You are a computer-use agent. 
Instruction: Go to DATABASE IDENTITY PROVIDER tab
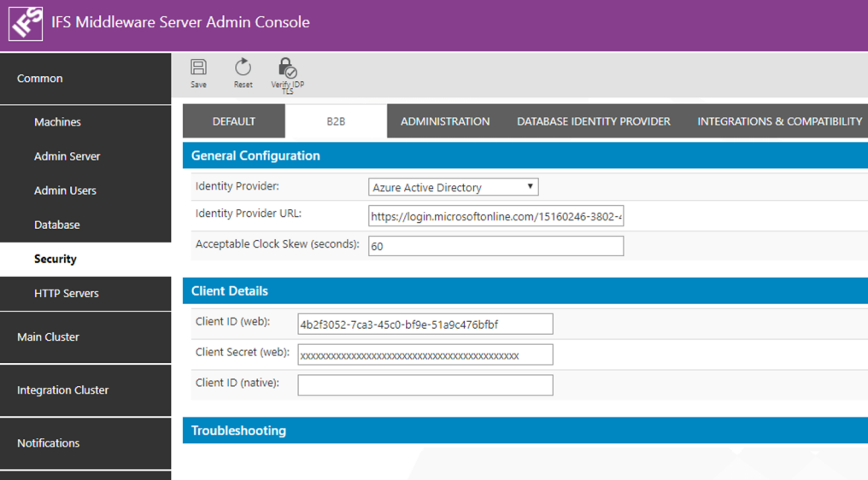pos(594,121)
